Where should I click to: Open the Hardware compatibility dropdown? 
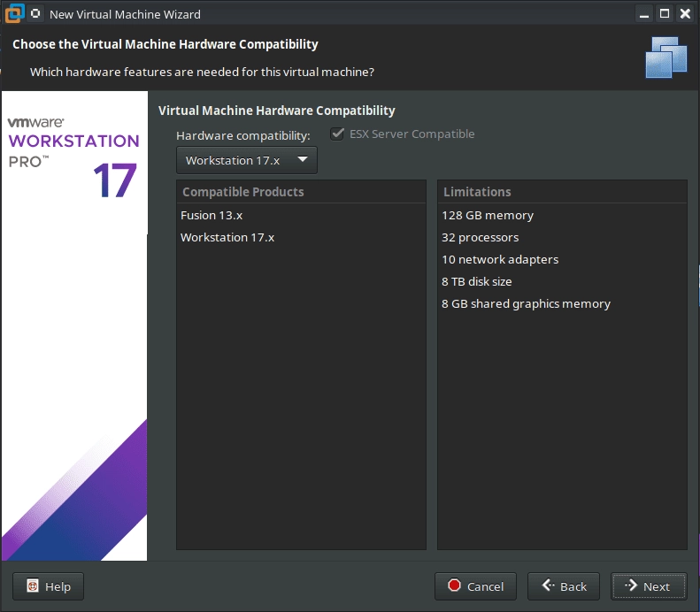coord(246,160)
